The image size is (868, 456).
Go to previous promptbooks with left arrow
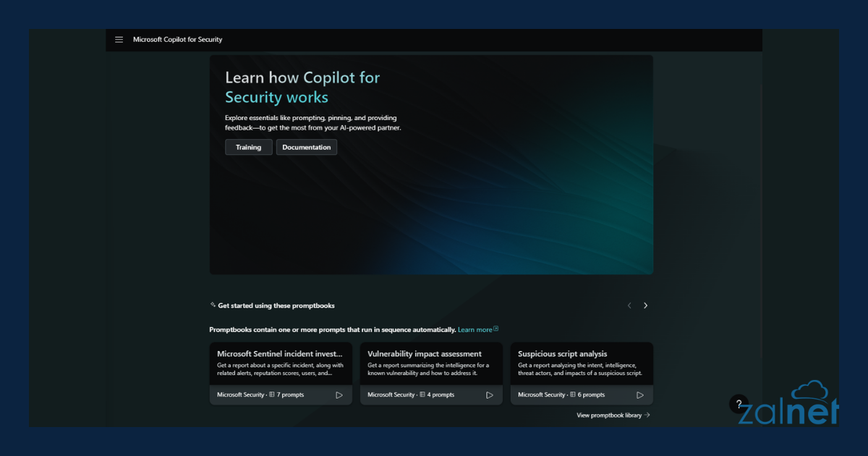coord(629,305)
